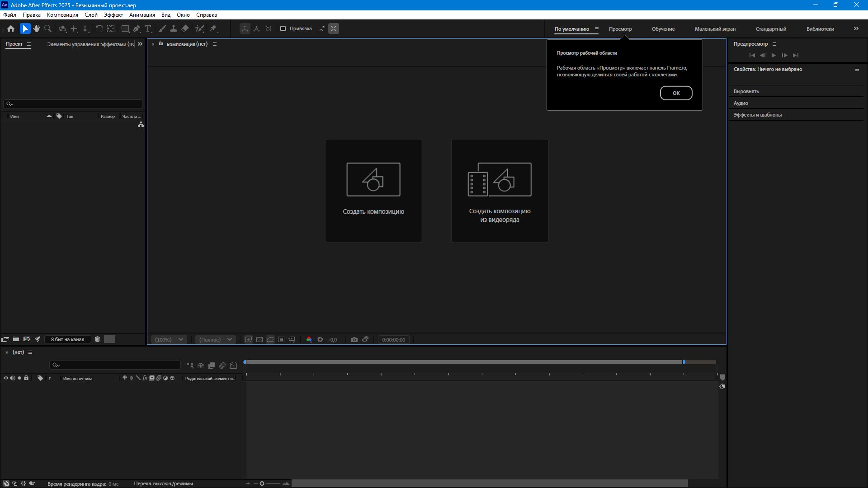Click the snapshot camera icon in viewer
Viewport: 868px width, 488px height.
pyautogui.click(x=354, y=340)
